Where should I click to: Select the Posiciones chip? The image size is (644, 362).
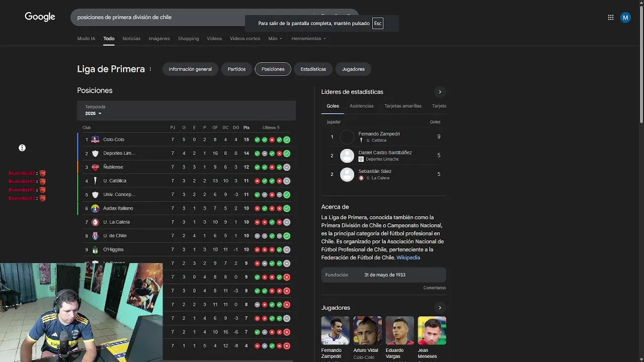tap(273, 69)
